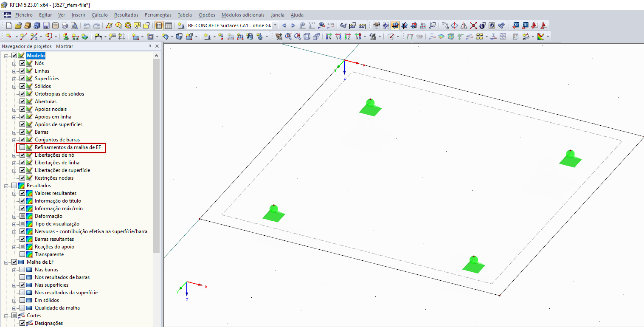Uncheck the Nós checkbox

click(x=22, y=63)
